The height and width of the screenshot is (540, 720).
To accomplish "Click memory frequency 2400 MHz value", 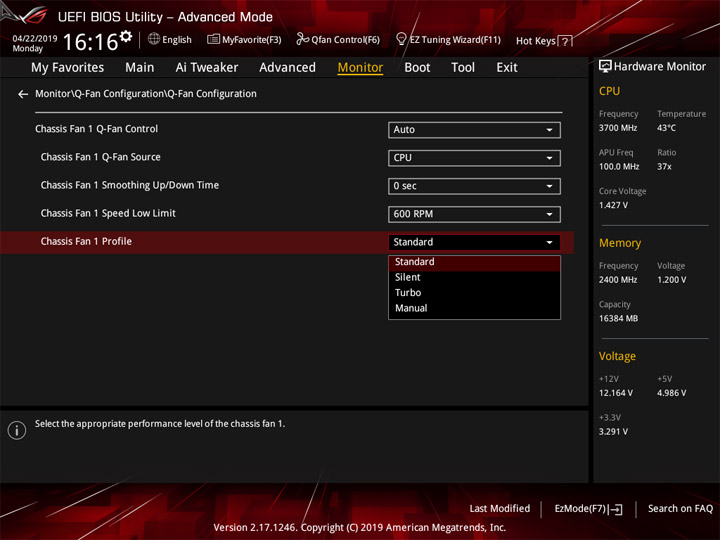I will [x=618, y=280].
